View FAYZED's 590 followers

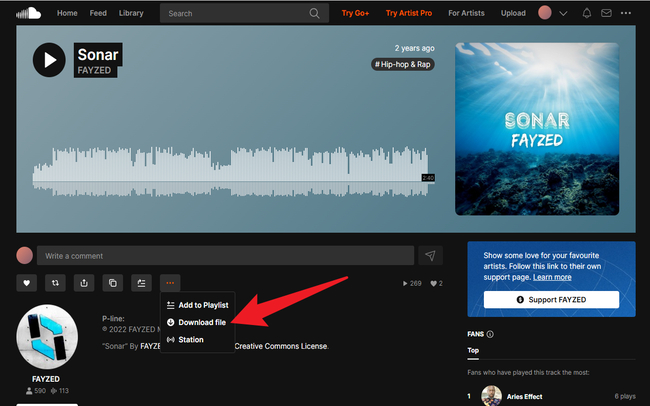pyautogui.click(x=36, y=391)
